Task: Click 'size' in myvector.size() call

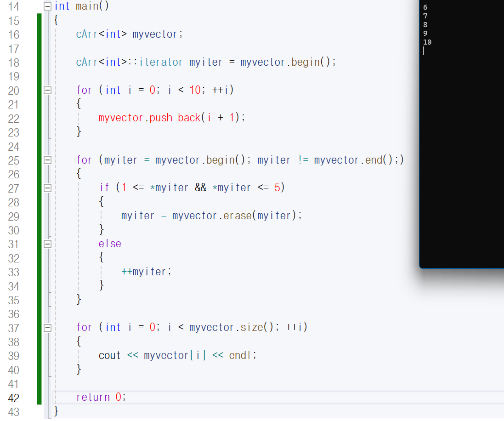Action: (x=252, y=327)
